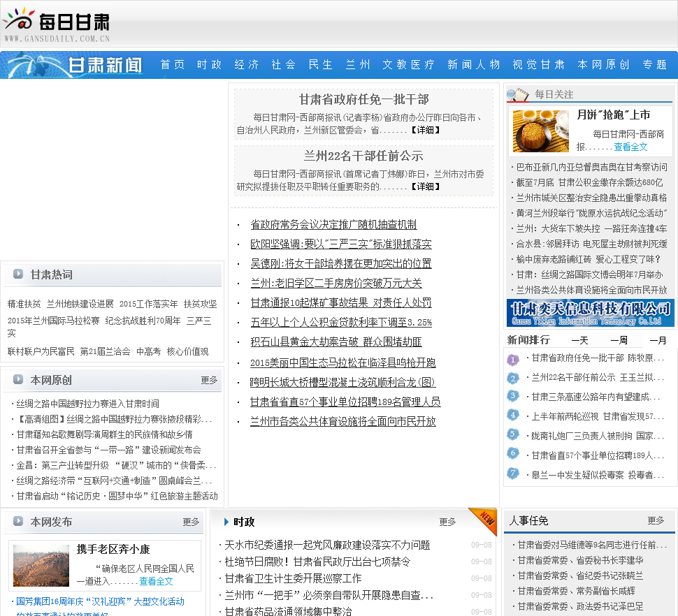Viewport: 678px width, 616px height.
Task: Switch news ranking to 一天 tab
Action: 580,340
